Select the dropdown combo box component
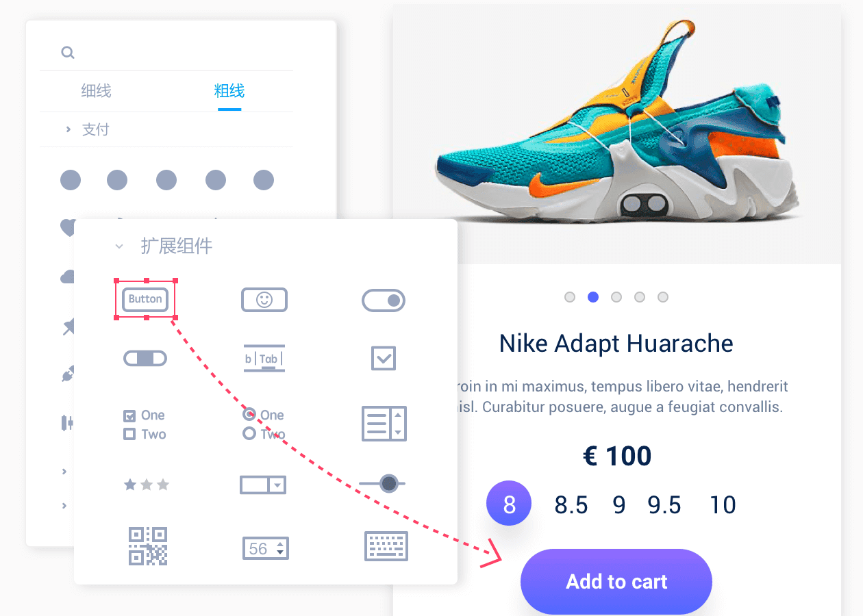The image size is (863, 616). (x=263, y=485)
